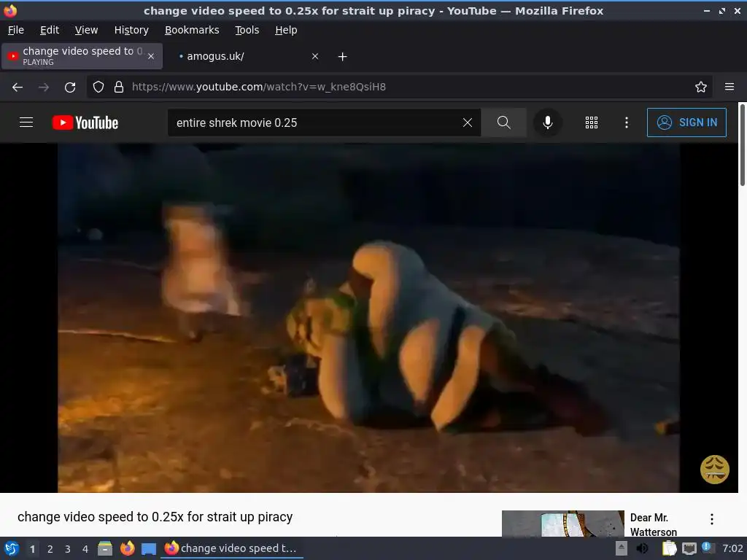
Task: Open YouTube settings three-dot menu
Action: pos(627,122)
